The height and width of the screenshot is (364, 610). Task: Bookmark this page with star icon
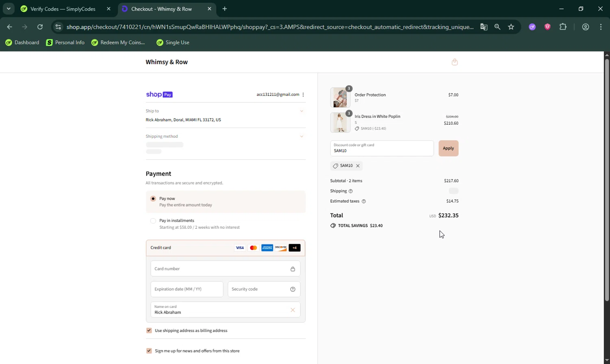[511, 27]
